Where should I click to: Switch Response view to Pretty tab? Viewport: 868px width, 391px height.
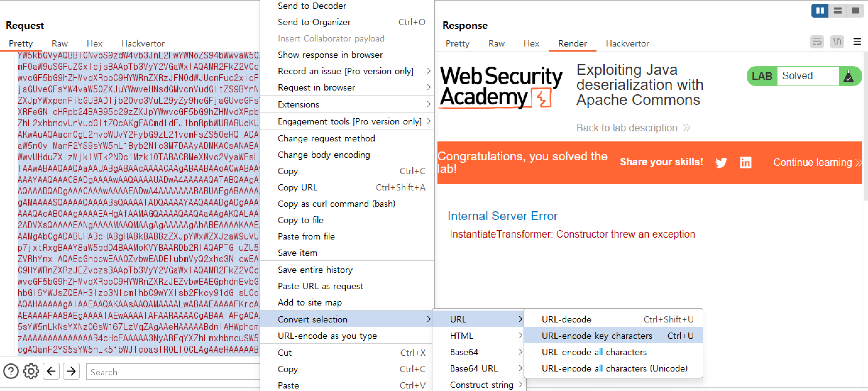click(457, 43)
